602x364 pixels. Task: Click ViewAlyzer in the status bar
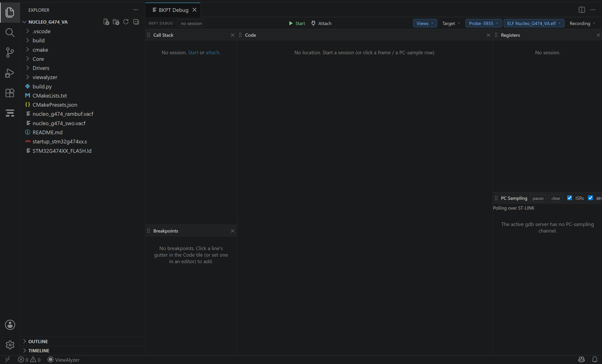(x=63, y=360)
